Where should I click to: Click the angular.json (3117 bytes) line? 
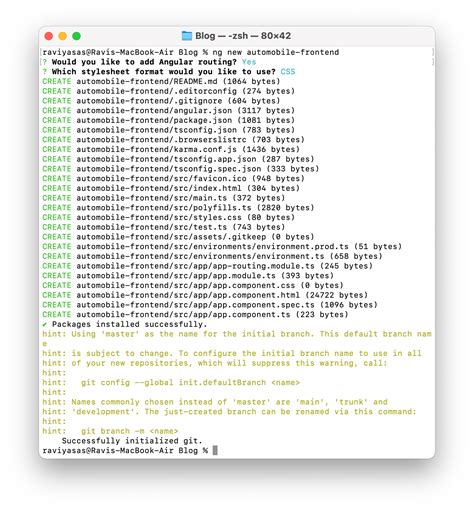168,110
